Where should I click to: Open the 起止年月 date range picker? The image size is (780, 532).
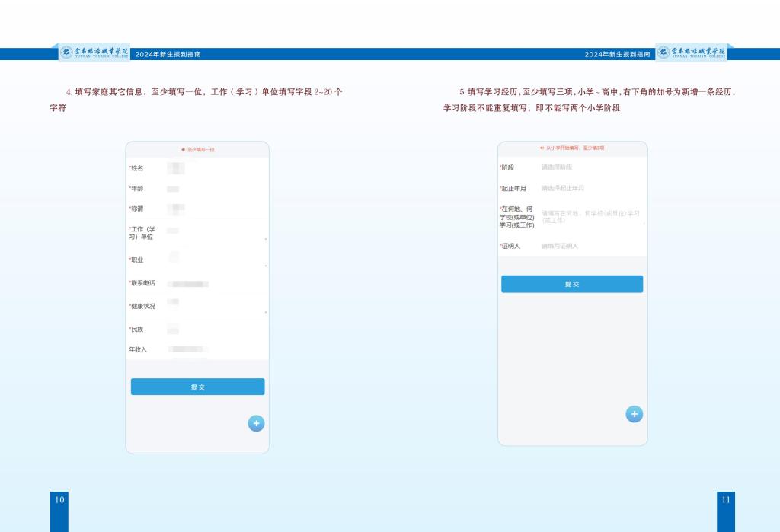[590, 188]
